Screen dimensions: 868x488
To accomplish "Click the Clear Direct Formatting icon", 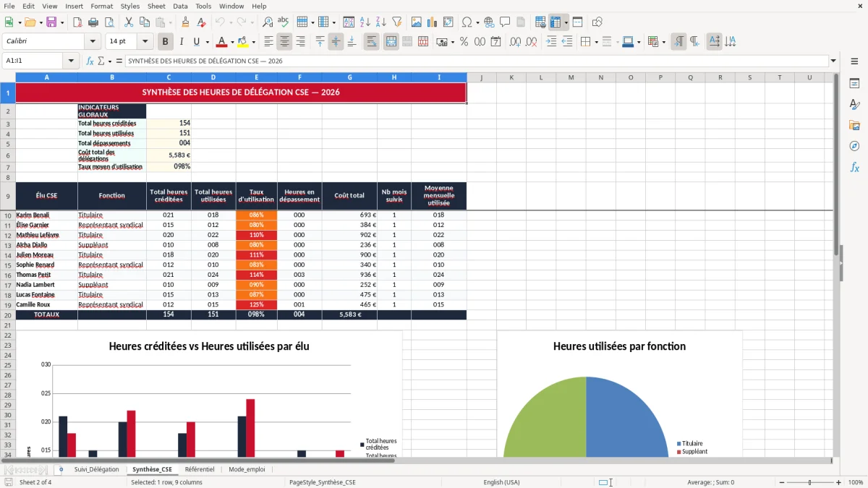I will tap(200, 22).
